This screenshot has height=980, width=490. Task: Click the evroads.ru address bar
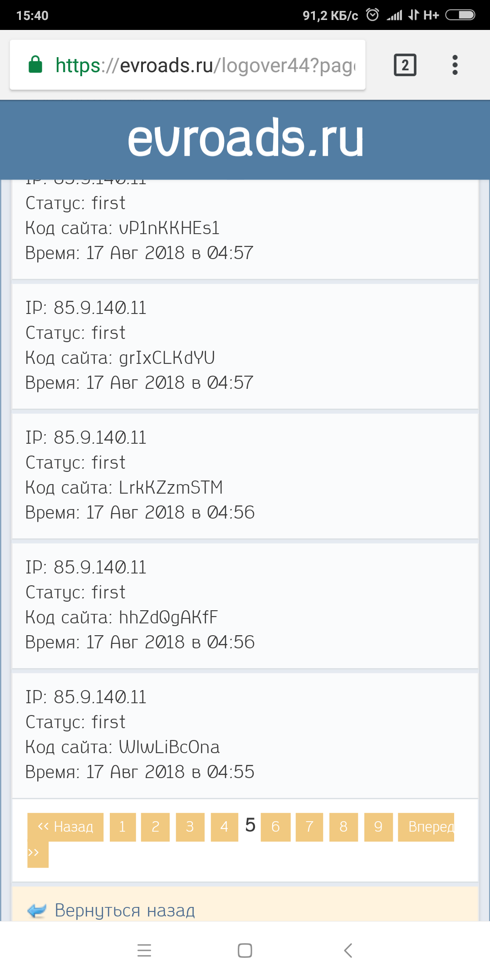tap(204, 65)
